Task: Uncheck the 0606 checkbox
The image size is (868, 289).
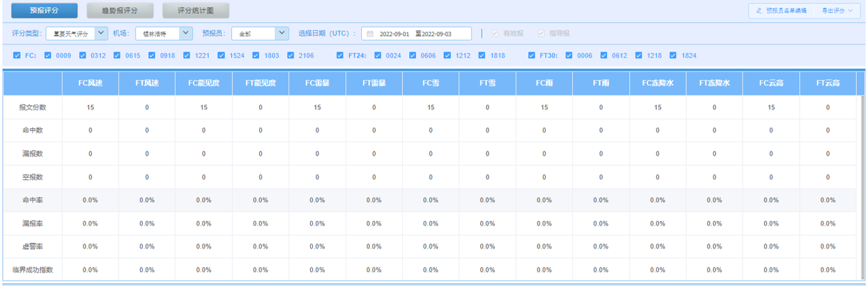Action: click(x=412, y=56)
